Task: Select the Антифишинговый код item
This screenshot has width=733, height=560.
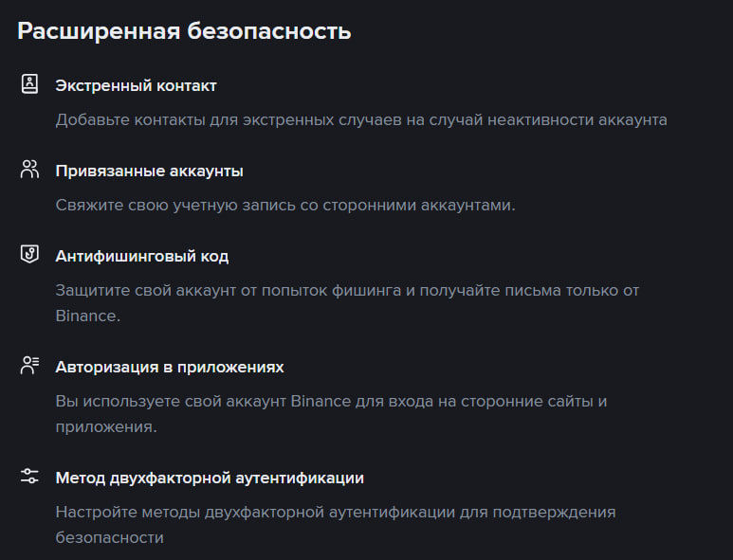Action: coord(141,256)
